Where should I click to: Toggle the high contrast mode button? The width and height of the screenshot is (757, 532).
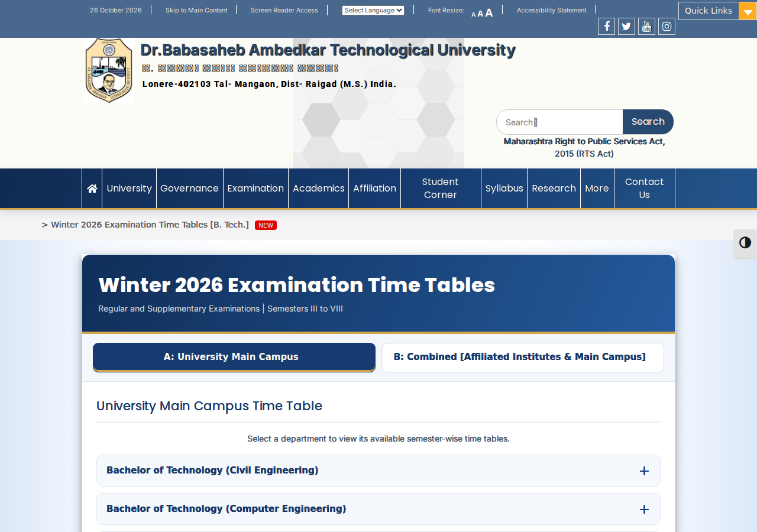[x=745, y=243]
